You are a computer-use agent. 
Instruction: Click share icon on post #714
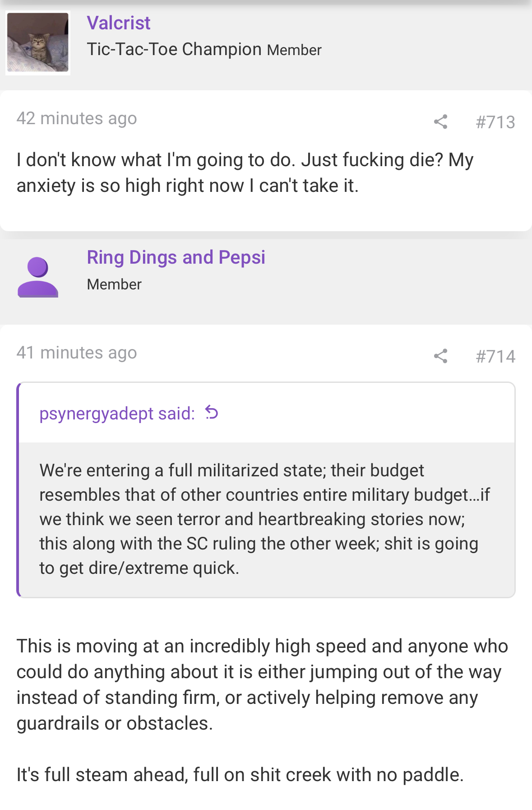(x=440, y=356)
